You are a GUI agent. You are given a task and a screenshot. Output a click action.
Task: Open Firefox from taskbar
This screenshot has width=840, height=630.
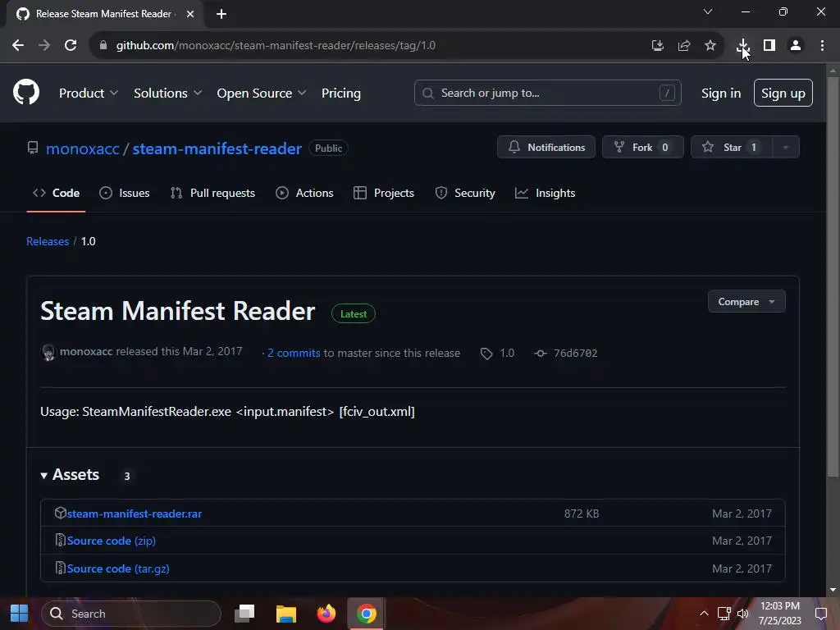[x=326, y=614]
